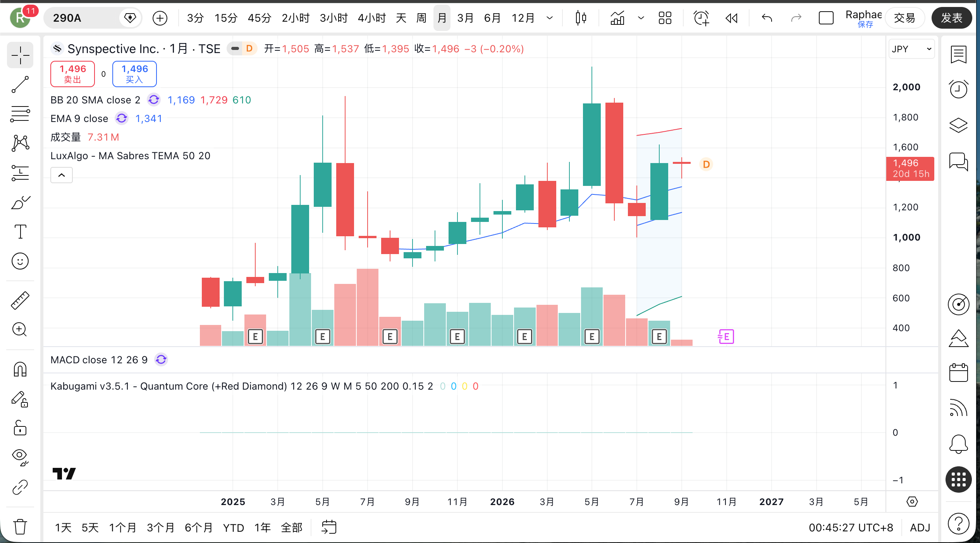This screenshot has height=543, width=980.
Task: Open the alerts clock panel
Action: pyautogui.click(x=958, y=89)
